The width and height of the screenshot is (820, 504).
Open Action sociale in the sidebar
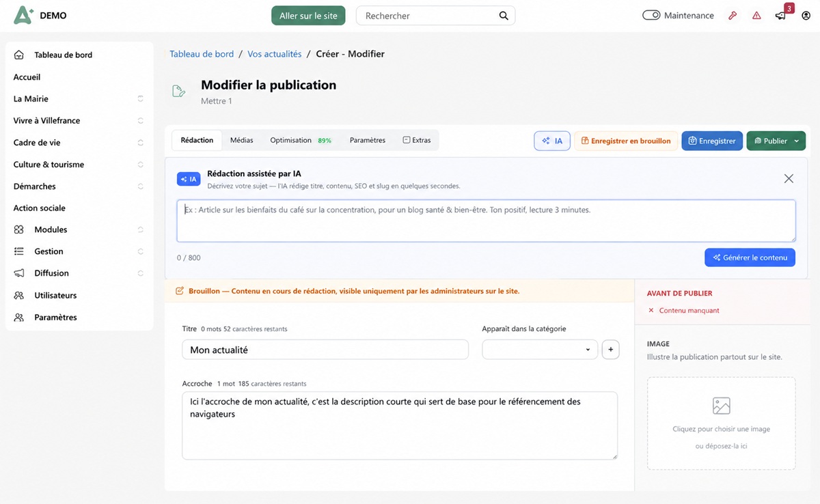40,208
